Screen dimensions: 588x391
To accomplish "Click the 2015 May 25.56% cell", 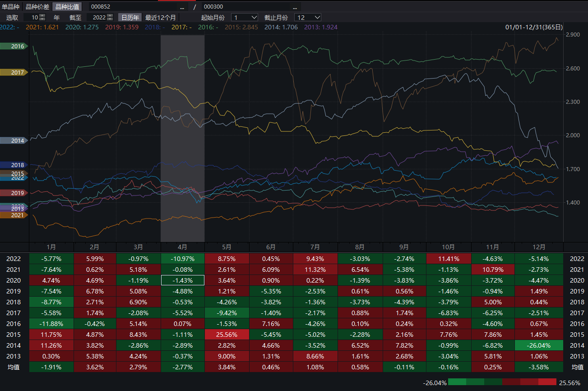I will point(227,335).
